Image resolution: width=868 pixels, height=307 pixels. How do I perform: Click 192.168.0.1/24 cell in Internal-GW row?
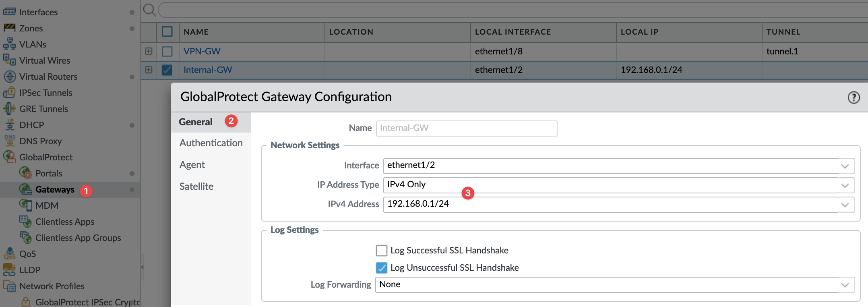(x=651, y=70)
